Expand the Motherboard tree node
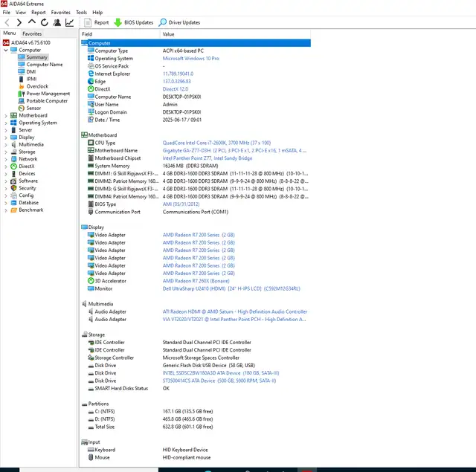This screenshot has width=476, height=472. (6, 116)
